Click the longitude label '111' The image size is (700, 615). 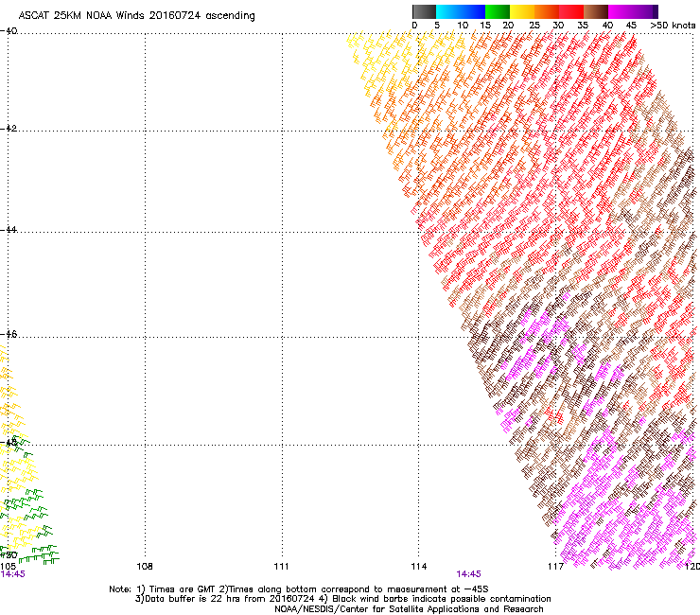(x=281, y=567)
